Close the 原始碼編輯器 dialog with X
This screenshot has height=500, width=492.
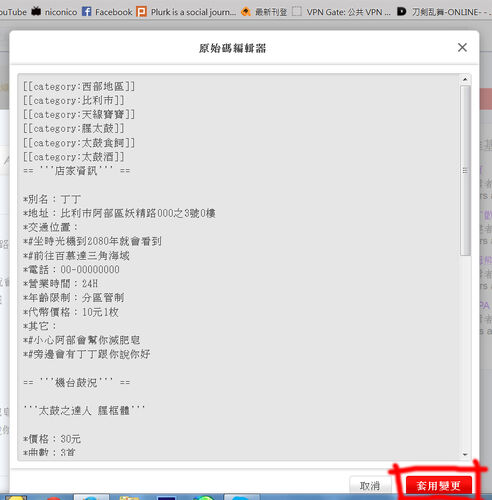pos(462,47)
